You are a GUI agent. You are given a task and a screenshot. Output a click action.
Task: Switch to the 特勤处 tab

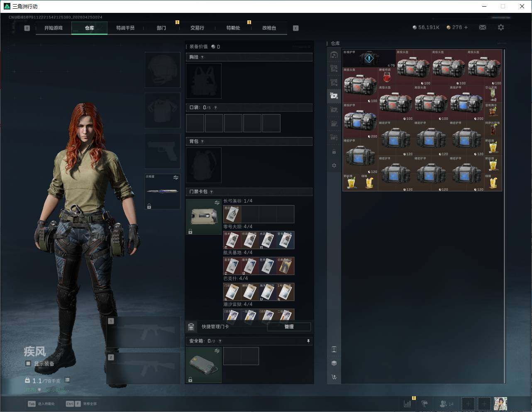233,28
